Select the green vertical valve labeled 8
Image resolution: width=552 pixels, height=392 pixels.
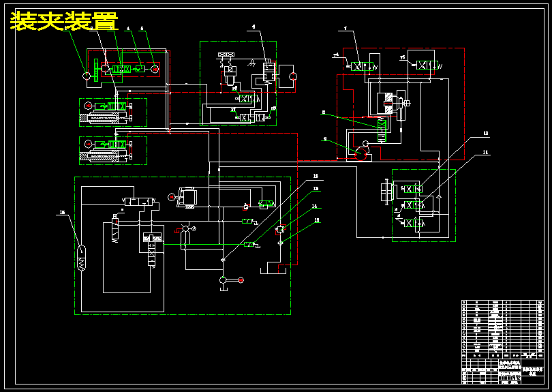[382, 130]
